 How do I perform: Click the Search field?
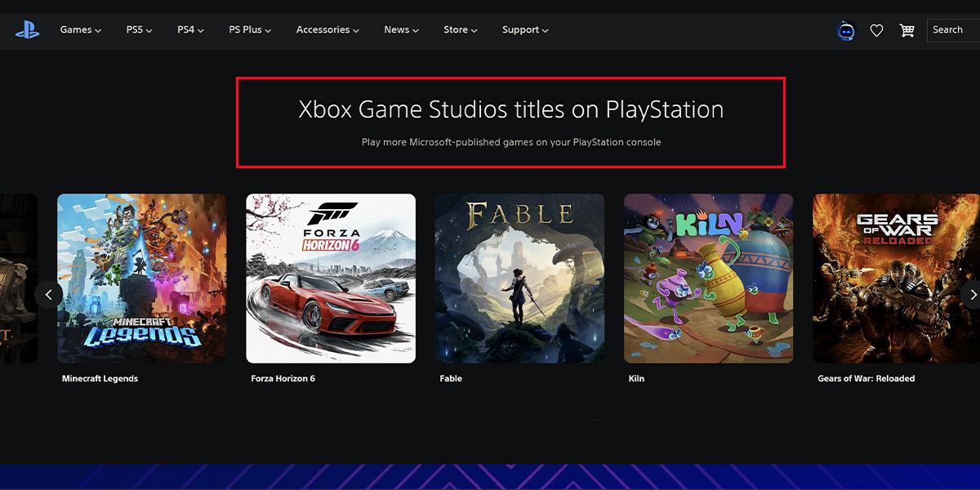(x=954, y=30)
